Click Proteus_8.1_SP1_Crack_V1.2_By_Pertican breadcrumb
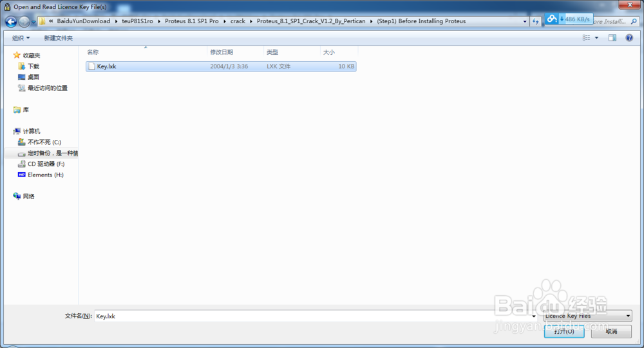This screenshot has width=644, height=348. (311, 21)
